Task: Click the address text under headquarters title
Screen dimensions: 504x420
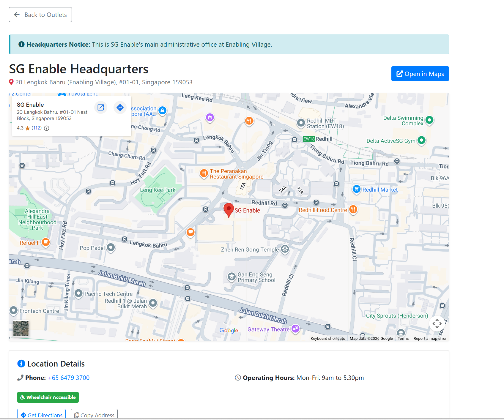Action: pyautogui.click(x=104, y=82)
